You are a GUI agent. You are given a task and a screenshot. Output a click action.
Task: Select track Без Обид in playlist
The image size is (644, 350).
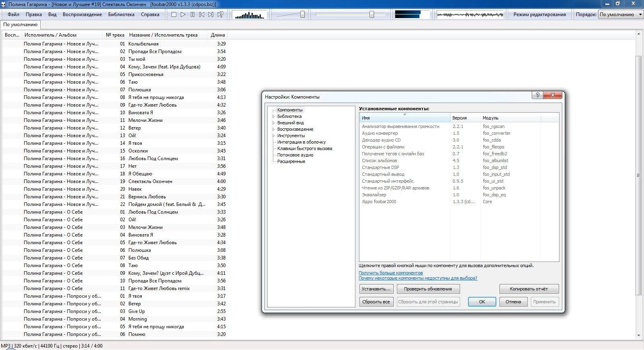pyautogui.click(x=114, y=258)
